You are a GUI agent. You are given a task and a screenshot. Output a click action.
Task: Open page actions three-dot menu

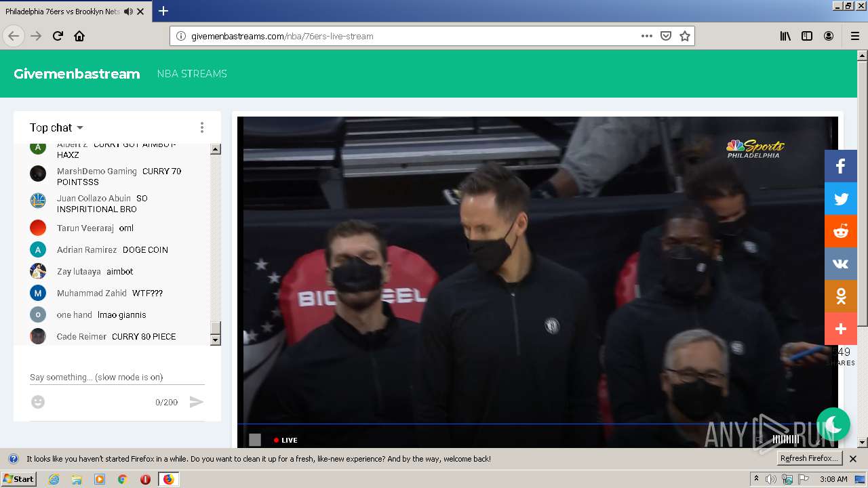pos(647,36)
